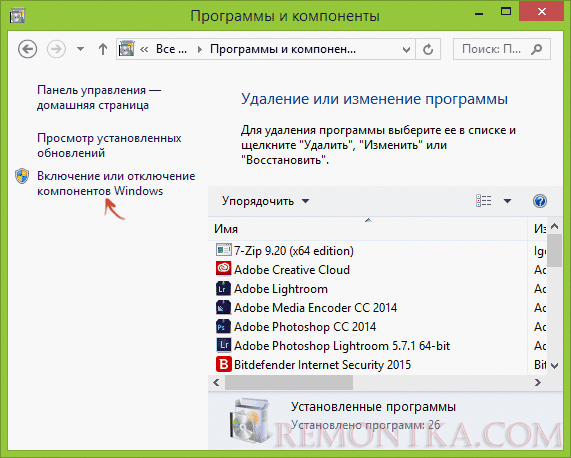Open Включение или отключение компонентов Windows
This screenshot has width=571, height=458.
pyautogui.click(x=116, y=183)
